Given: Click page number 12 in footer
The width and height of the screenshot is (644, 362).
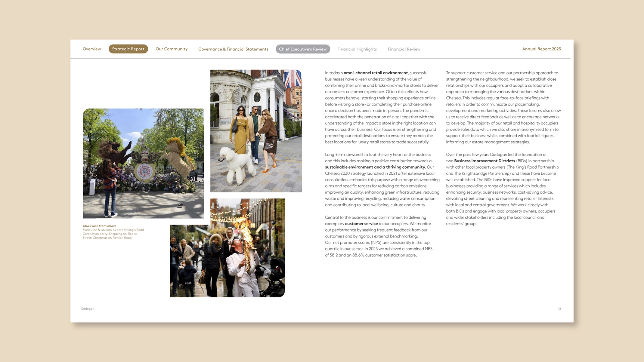Looking at the screenshot, I should 559,308.
